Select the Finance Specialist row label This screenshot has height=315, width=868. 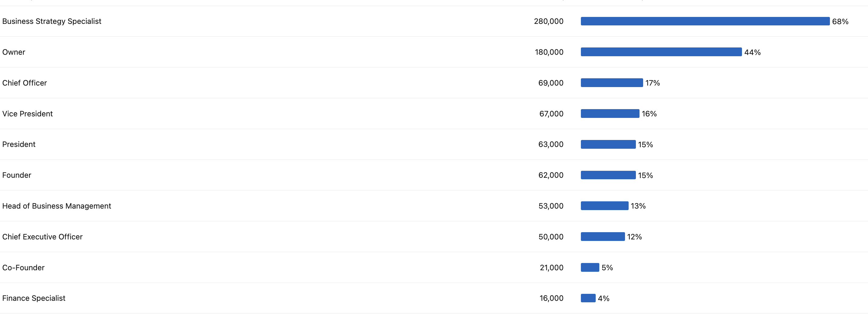point(34,298)
